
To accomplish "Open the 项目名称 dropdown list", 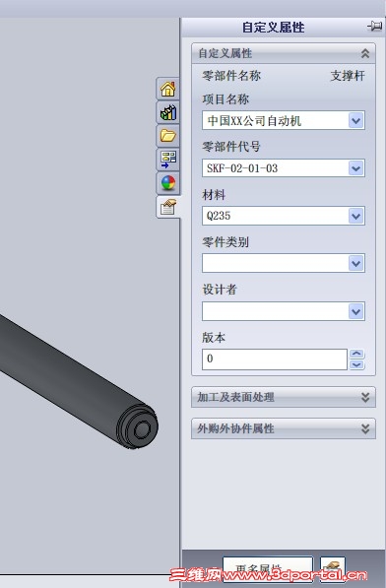I will click(x=356, y=121).
